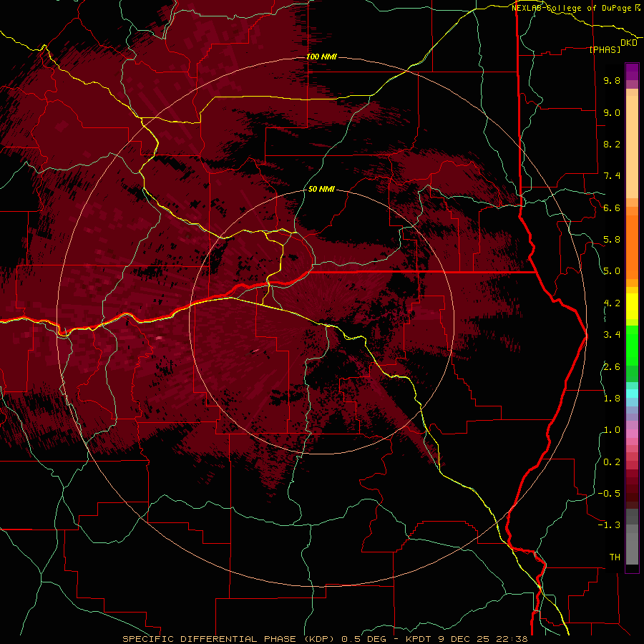Image resolution: width=644 pixels, height=644 pixels.
Task: Click the 4.2 scale value
Action: [x=612, y=303]
